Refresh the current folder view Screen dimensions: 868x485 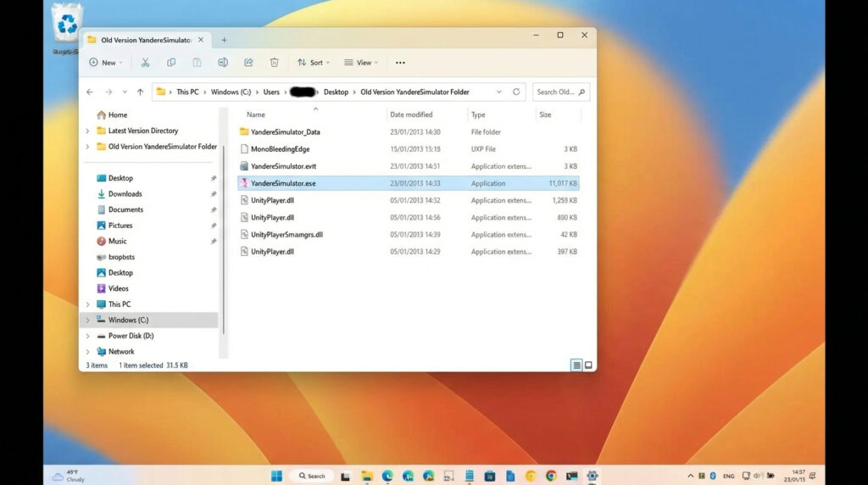point(516,92)
